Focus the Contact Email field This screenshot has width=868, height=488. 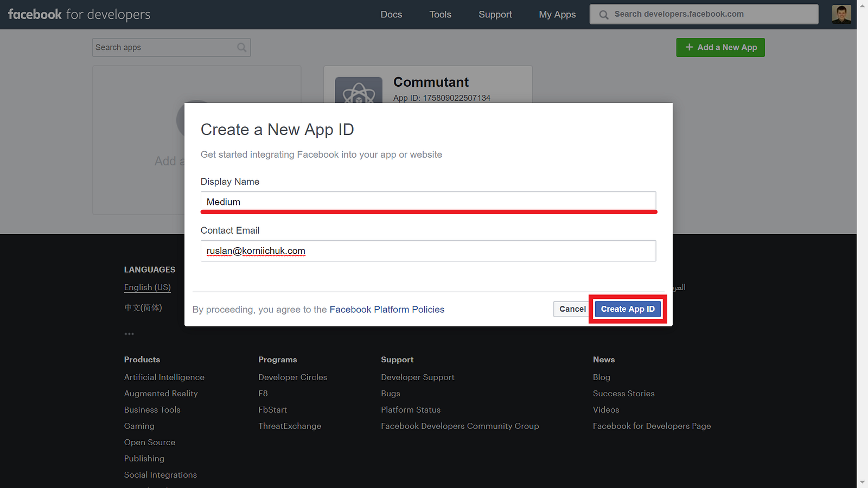click(428, 251)
